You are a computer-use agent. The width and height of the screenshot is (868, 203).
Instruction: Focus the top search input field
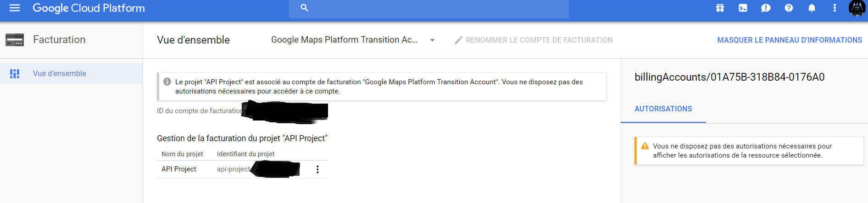point(429,8)
